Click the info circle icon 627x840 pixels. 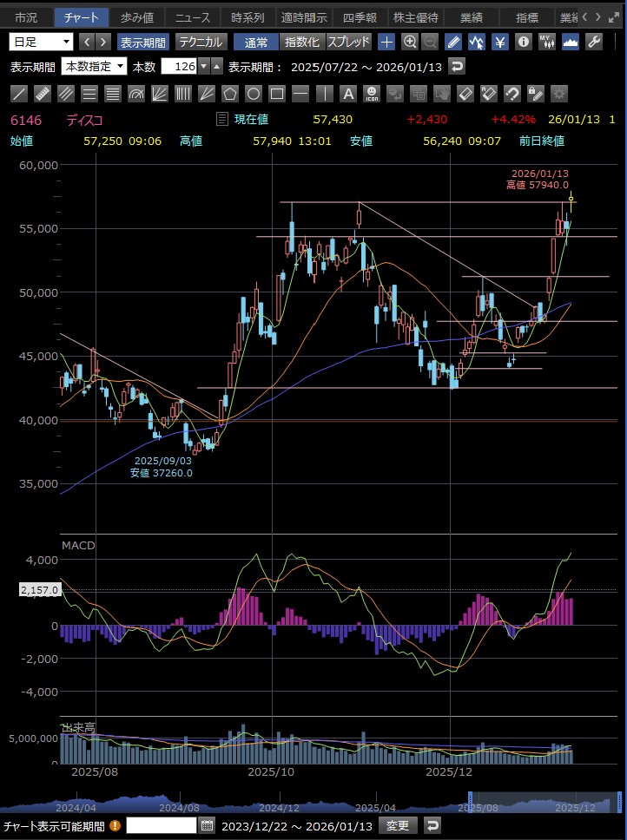[523, 42]
